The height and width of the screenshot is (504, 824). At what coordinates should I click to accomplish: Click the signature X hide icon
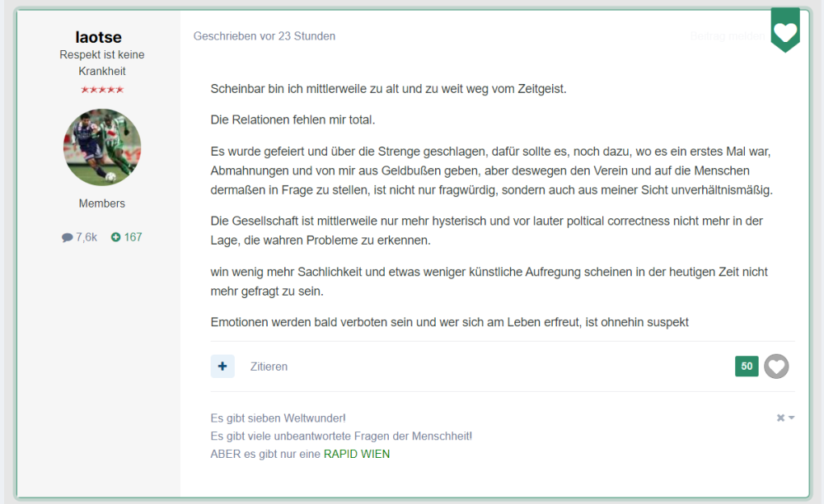(780, 418)
